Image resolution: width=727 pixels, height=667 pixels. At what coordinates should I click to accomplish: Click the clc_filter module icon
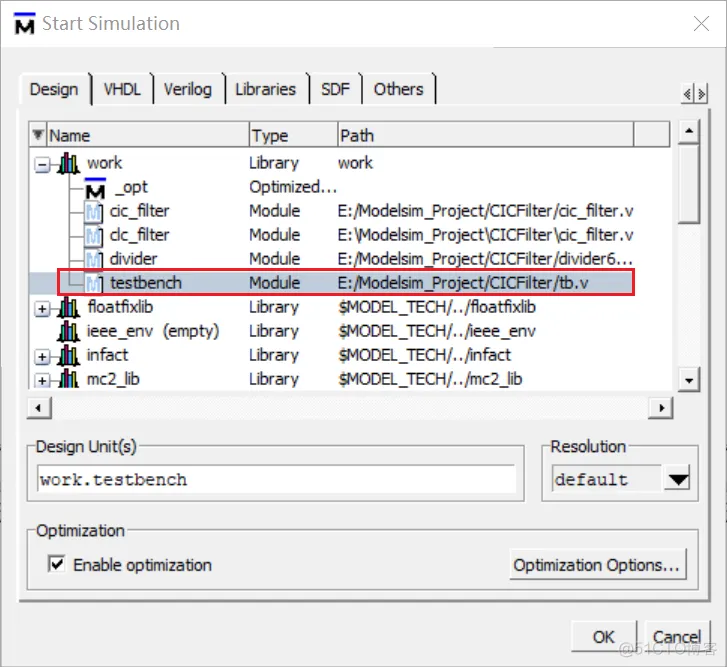94,235
